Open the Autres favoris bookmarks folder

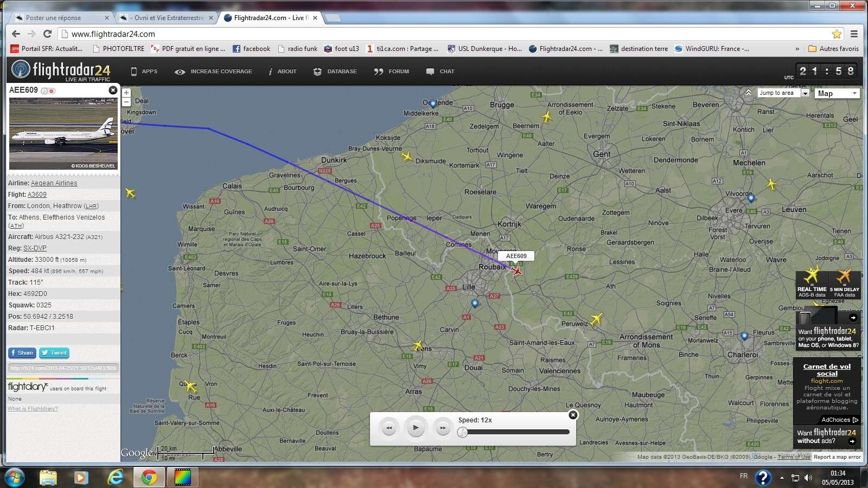[x=834, y=49]
